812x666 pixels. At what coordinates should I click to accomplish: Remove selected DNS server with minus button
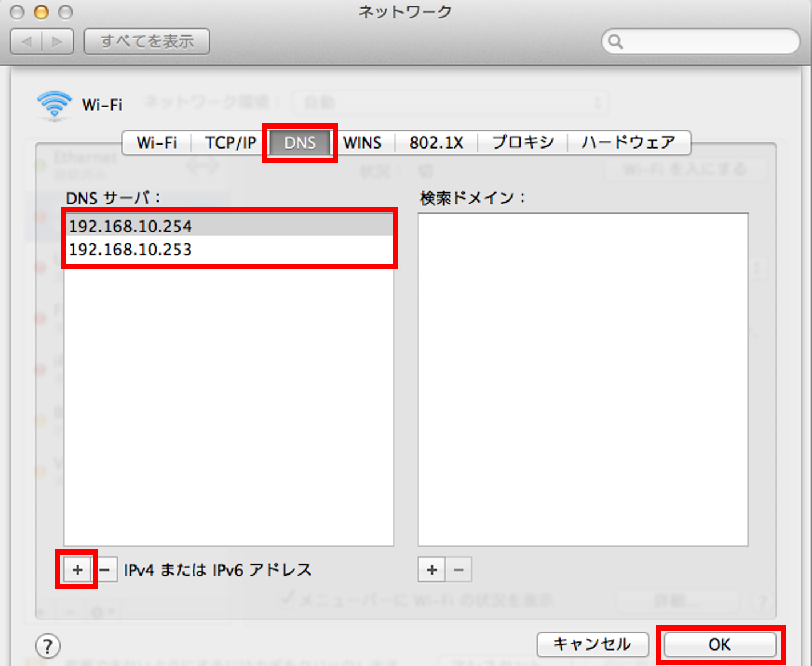[x=105, y=570]
